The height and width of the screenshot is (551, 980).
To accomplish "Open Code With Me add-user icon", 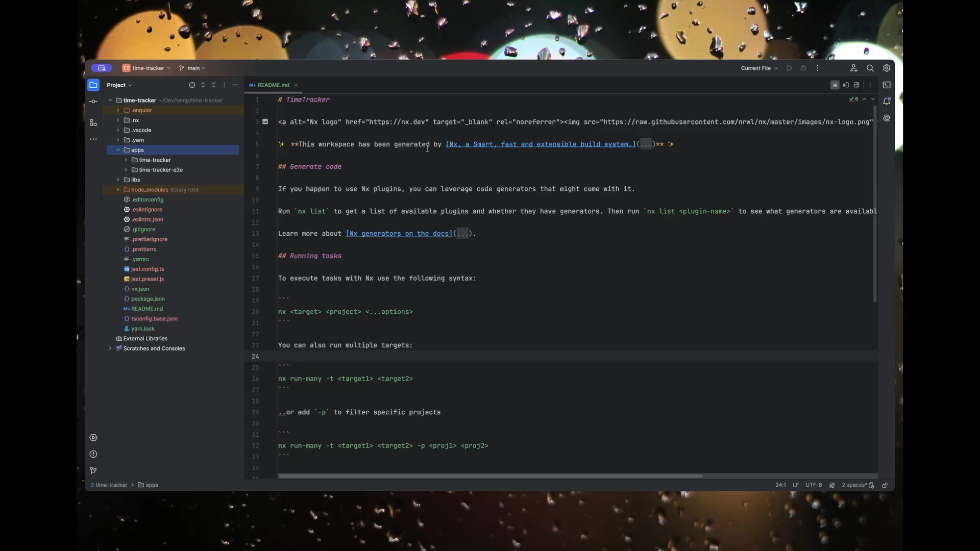I will 853,68.
